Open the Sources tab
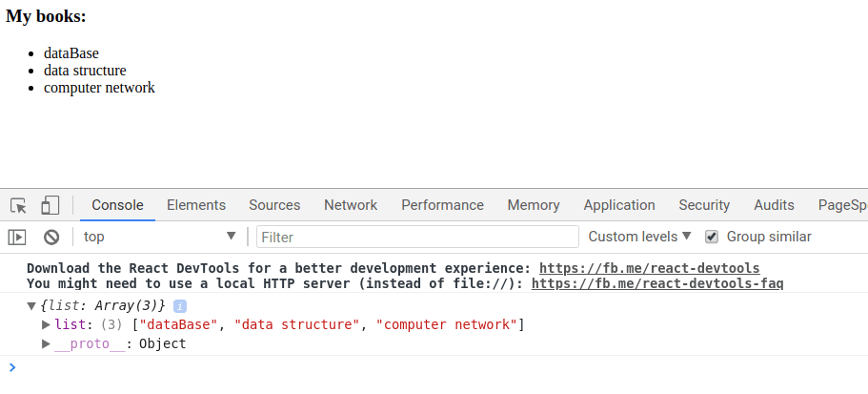868x394 pixels. (274, 205)
